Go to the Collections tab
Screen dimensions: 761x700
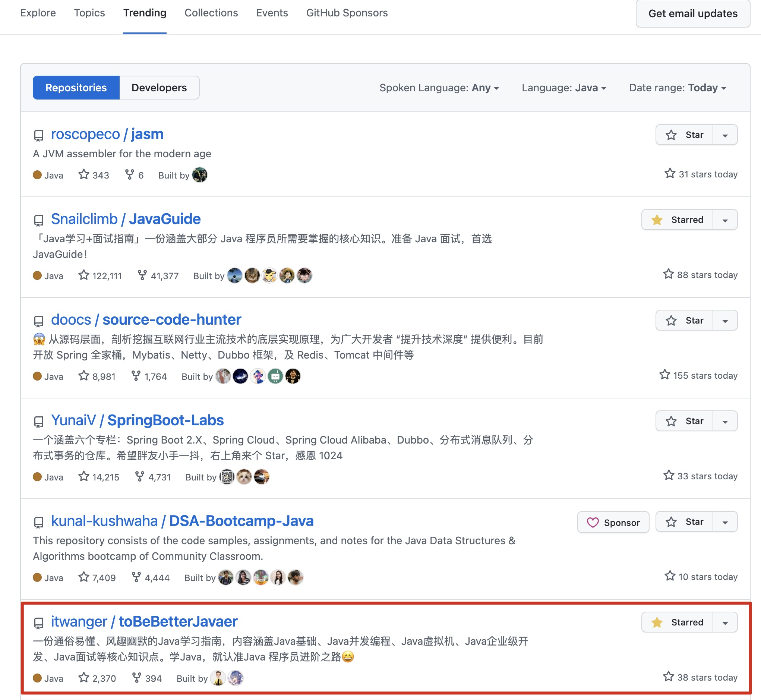click(211, 13)
